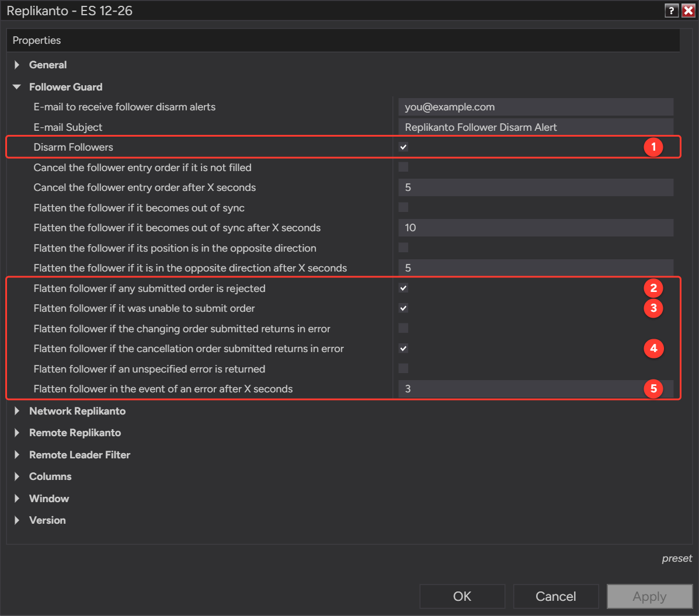Click the 'Remote Replikanto' section title
699x616 pixels.
coord(75,433)
